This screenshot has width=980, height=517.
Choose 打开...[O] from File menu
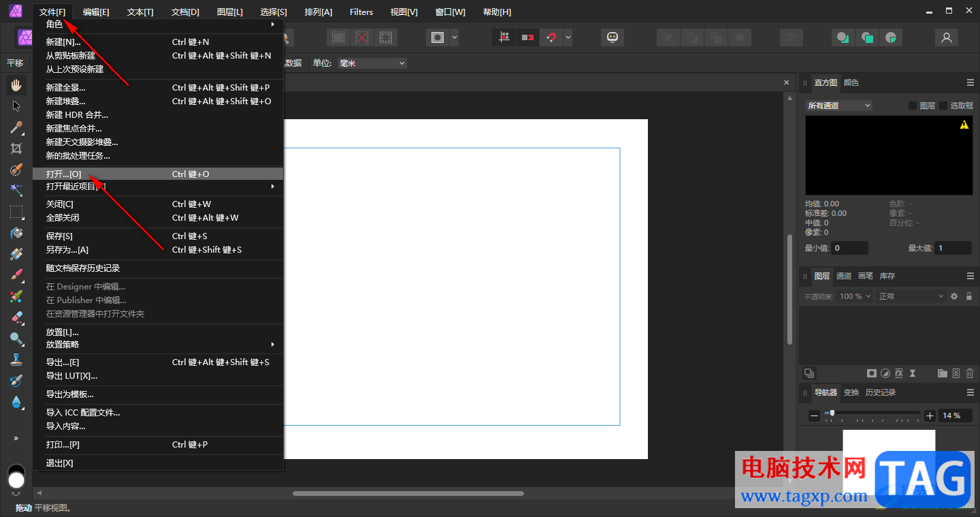158,174
